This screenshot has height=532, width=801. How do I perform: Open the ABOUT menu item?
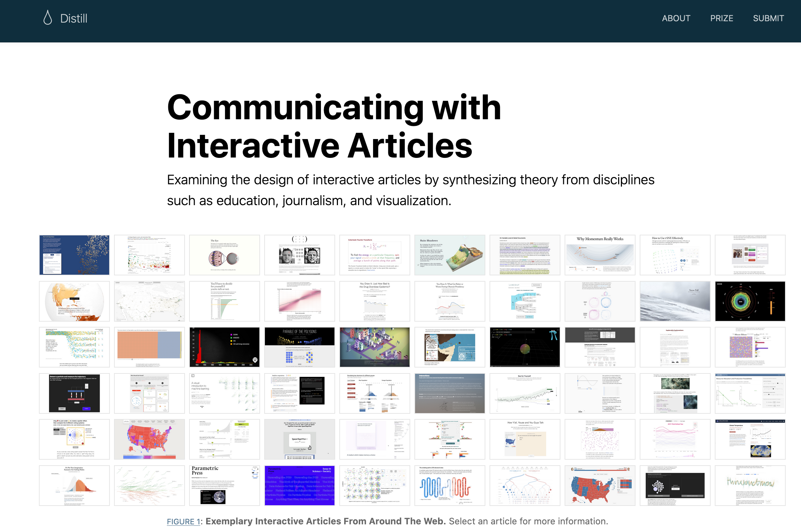point(675,18)
